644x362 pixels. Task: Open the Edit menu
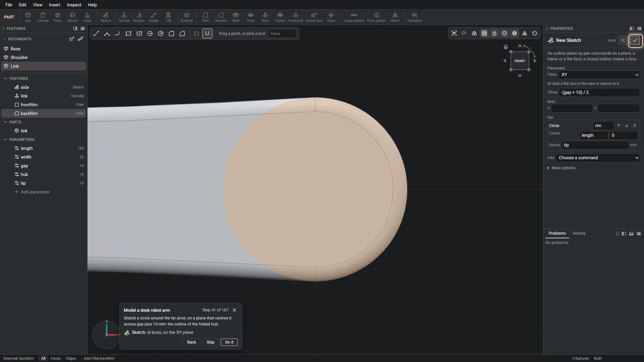point(22,5)
